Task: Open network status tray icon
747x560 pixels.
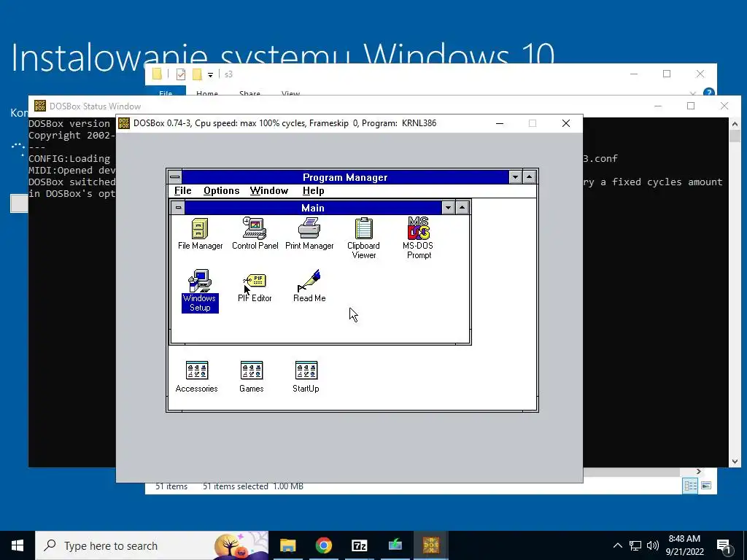Action: coord(635,545)
